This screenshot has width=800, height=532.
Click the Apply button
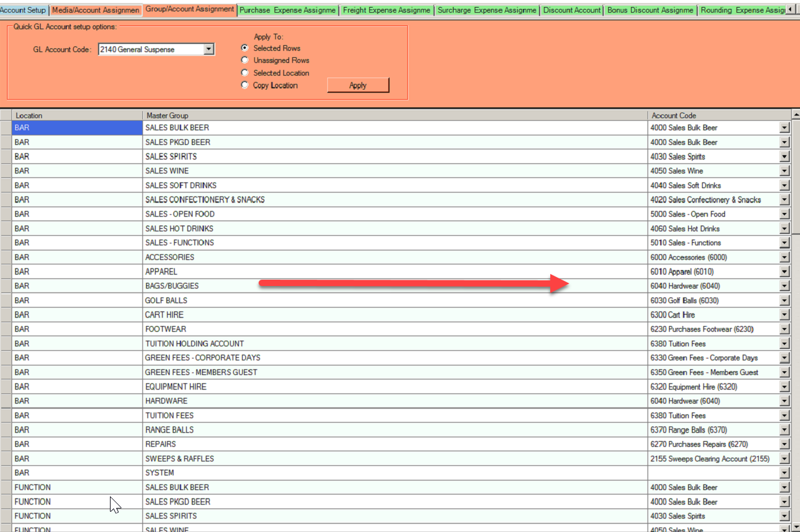pos(358,85)
